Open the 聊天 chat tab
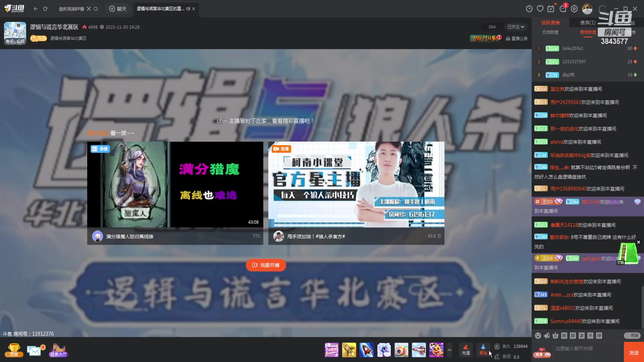Screen dimensions: 644x362 point(118,9)
